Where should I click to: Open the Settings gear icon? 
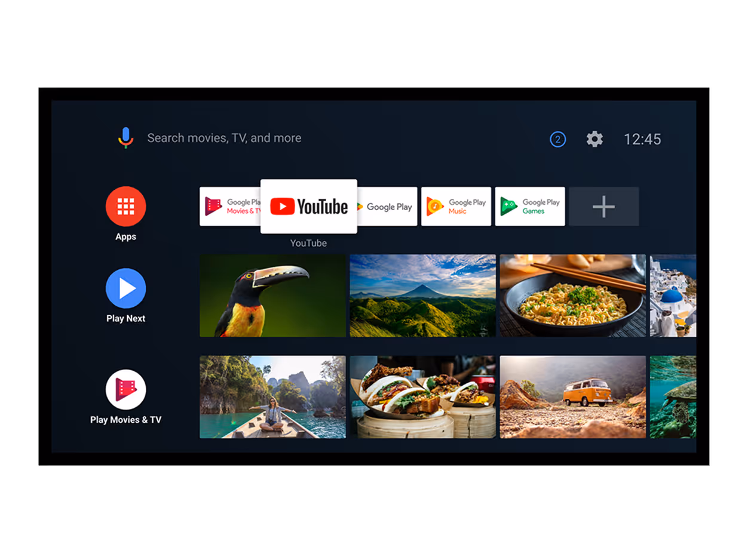click(x=594, y=139)
